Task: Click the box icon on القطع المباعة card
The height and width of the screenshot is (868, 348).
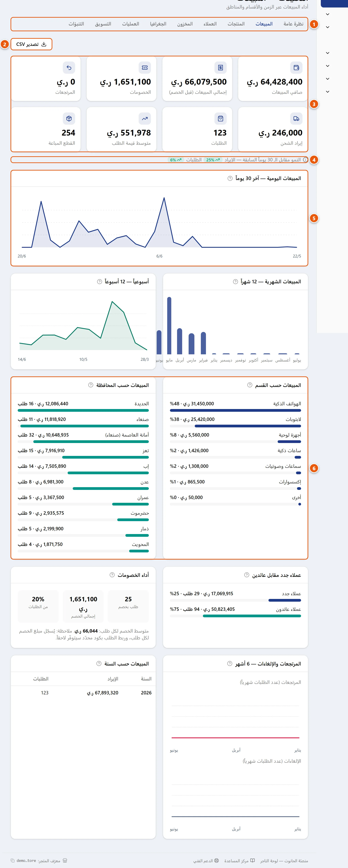Action: [69, 119]
